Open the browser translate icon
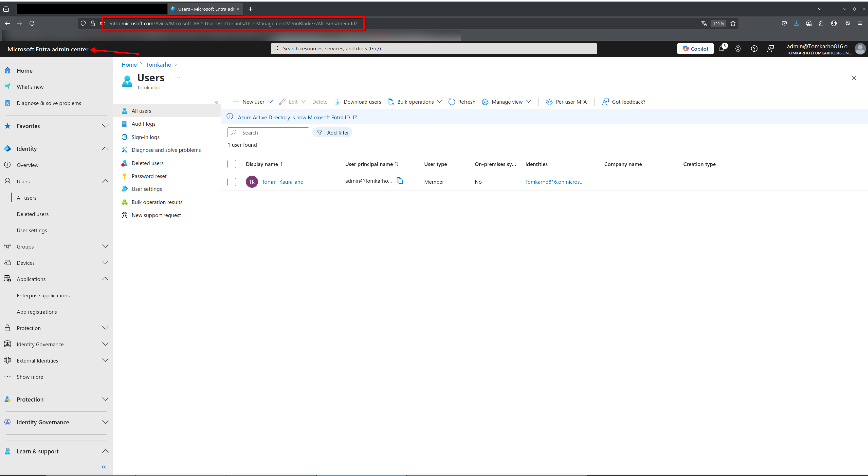The height and width of the screenshot is (476, 868). [x=704, y=23]
